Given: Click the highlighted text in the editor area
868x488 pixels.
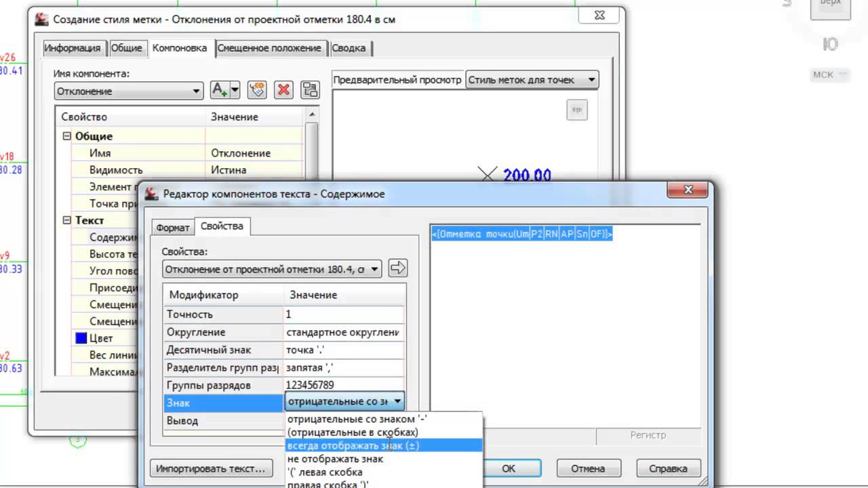Looking at the screenshot, I should [522, 234].
